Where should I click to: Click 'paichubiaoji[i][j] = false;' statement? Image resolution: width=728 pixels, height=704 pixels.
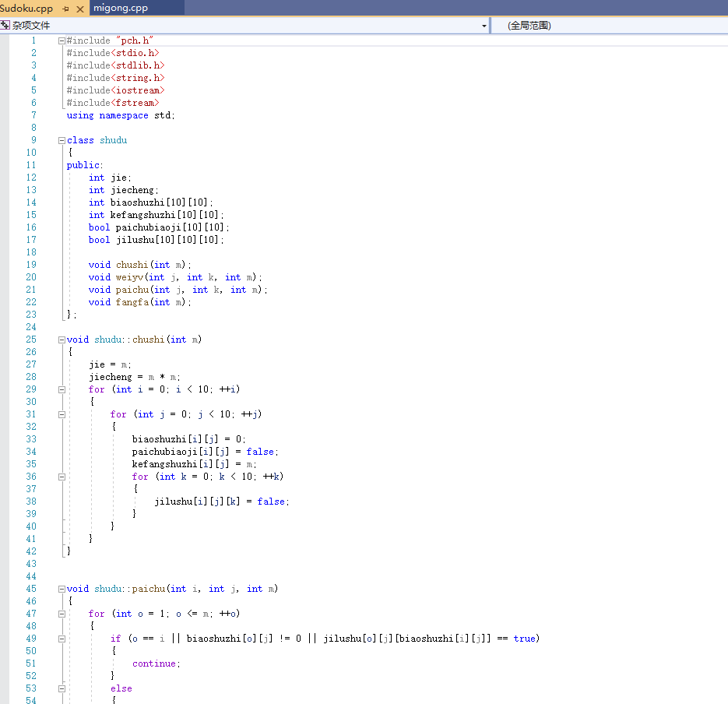pos(206,452)
